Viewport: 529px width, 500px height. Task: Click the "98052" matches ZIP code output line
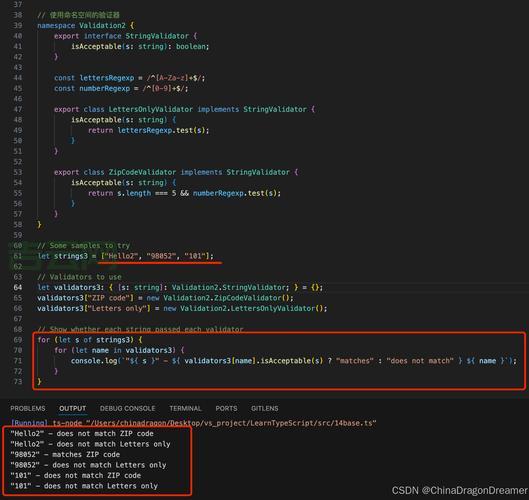[x=65, y=454]
